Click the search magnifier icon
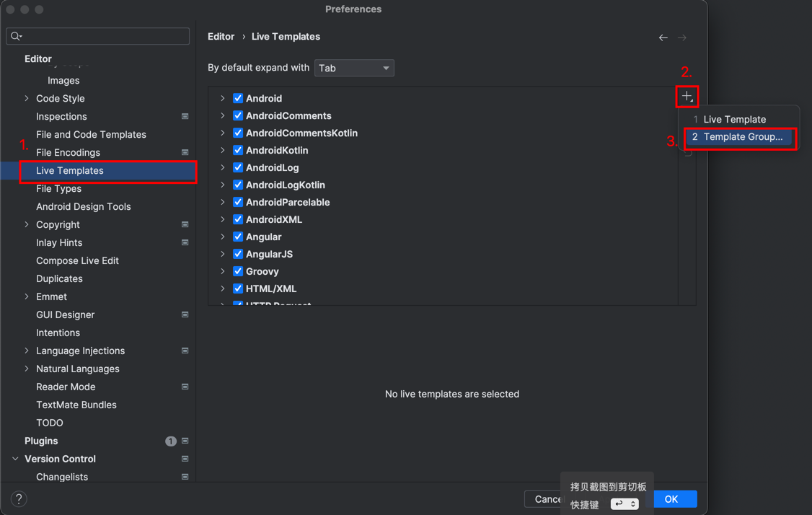This screenshot has height=515, width=812. pos(16,36)
